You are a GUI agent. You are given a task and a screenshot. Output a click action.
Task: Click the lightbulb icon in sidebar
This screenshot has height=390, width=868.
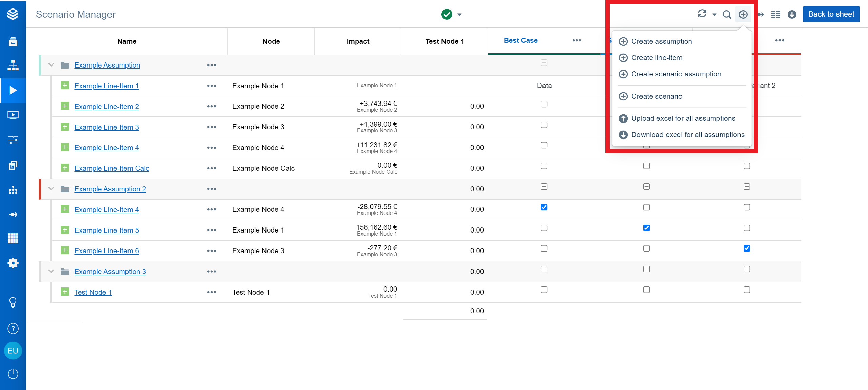click(13, 302)
